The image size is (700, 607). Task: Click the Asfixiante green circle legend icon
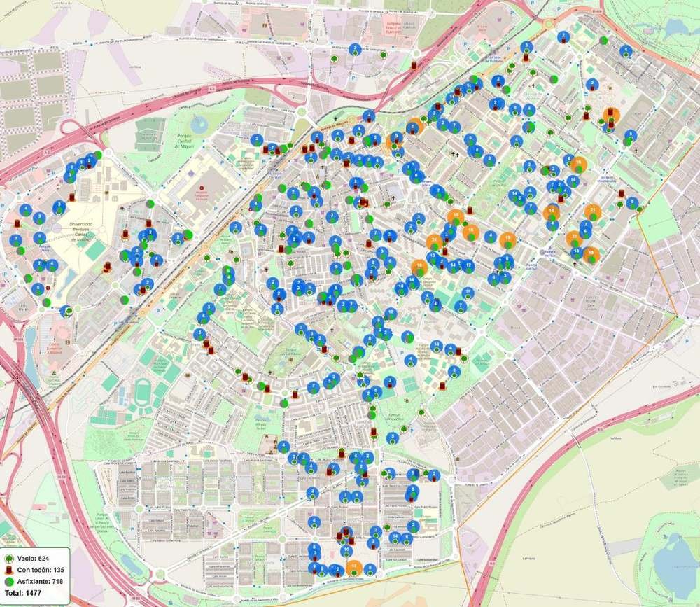pyautogui.click(x=9, y=582)
